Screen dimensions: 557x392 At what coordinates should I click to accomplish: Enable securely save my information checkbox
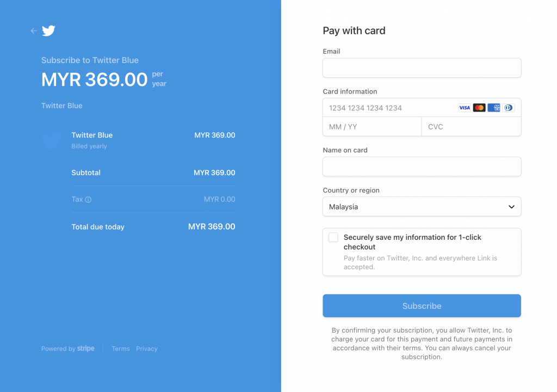[x=333, y=237]
